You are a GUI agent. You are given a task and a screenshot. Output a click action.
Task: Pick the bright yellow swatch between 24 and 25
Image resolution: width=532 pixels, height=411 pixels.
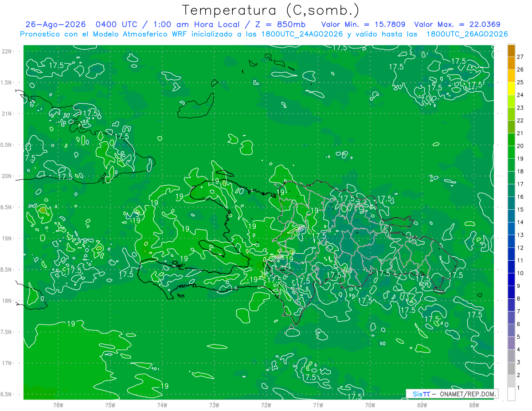[511, 89]
